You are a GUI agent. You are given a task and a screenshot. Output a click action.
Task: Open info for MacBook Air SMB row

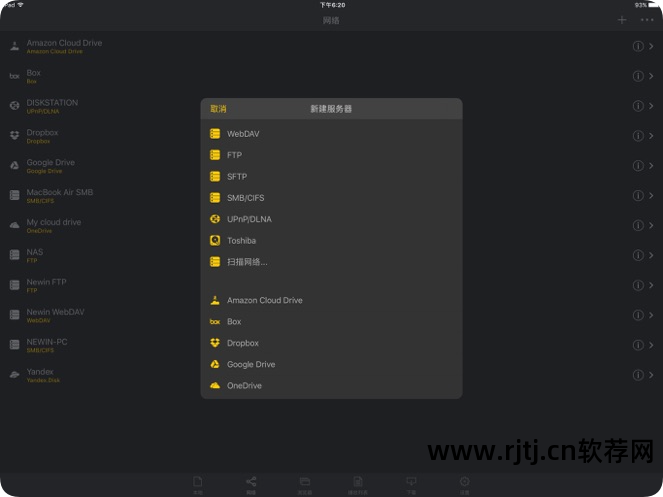[x=638, y=195]
